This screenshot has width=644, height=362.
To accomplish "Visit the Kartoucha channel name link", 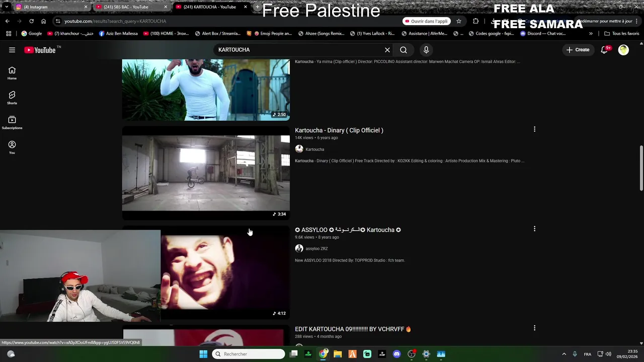I will 314,149.
